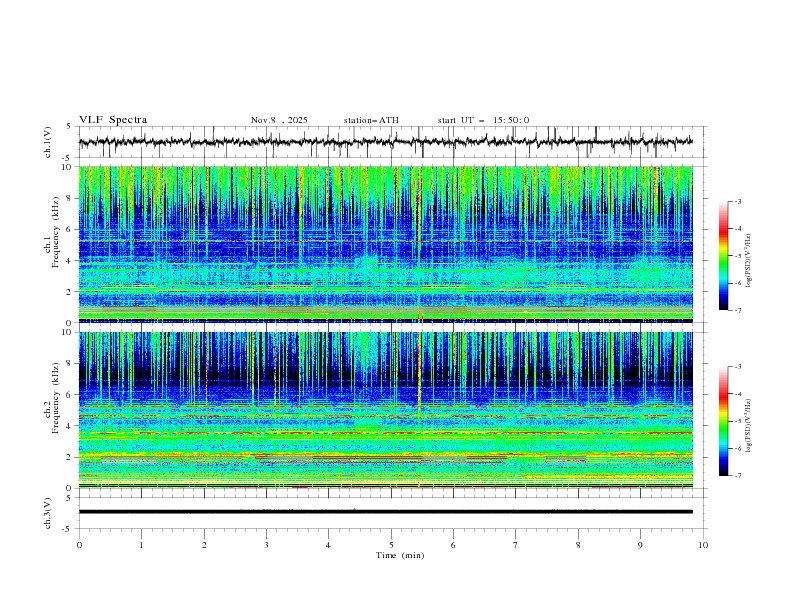
Task: Click the time axis tick label '8'
Action: pyautogui.click(x=578, y=545)
